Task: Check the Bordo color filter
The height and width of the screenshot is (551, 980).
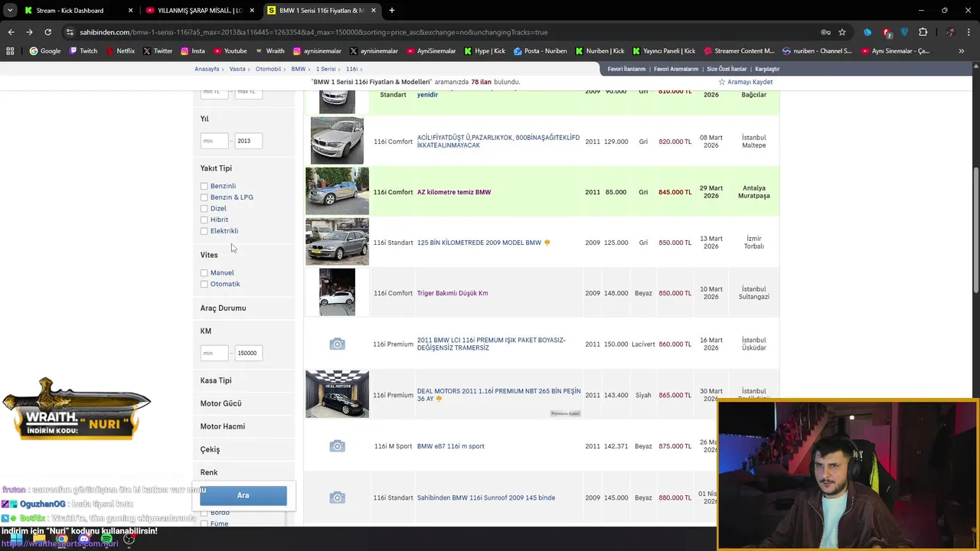Action: pos(204,513)
